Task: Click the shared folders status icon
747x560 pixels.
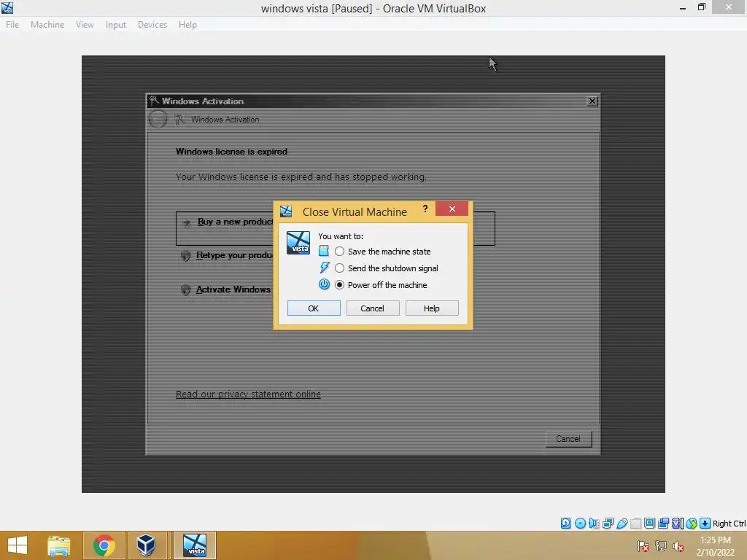Action: tap(635, 524)
